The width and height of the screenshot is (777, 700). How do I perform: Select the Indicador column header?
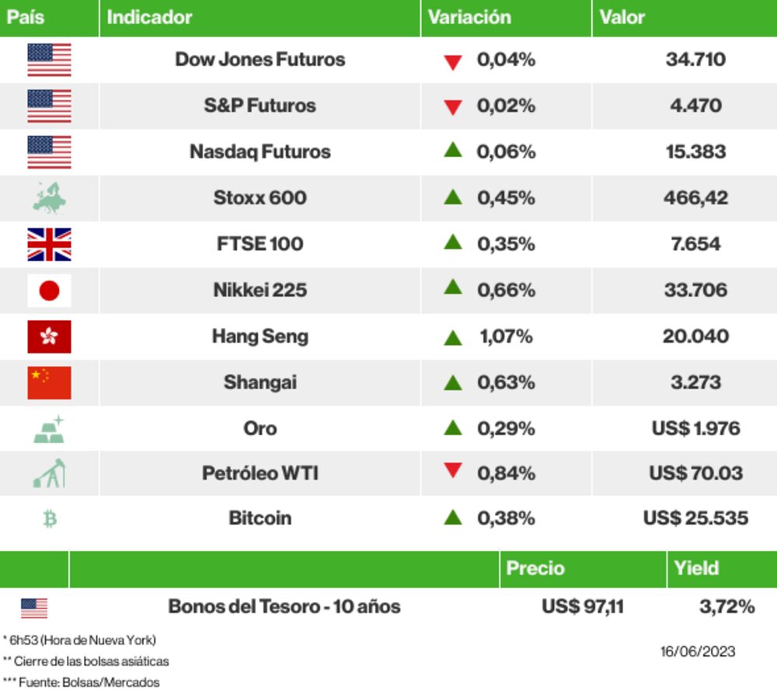pyautogui.click(x=149, y=17)
